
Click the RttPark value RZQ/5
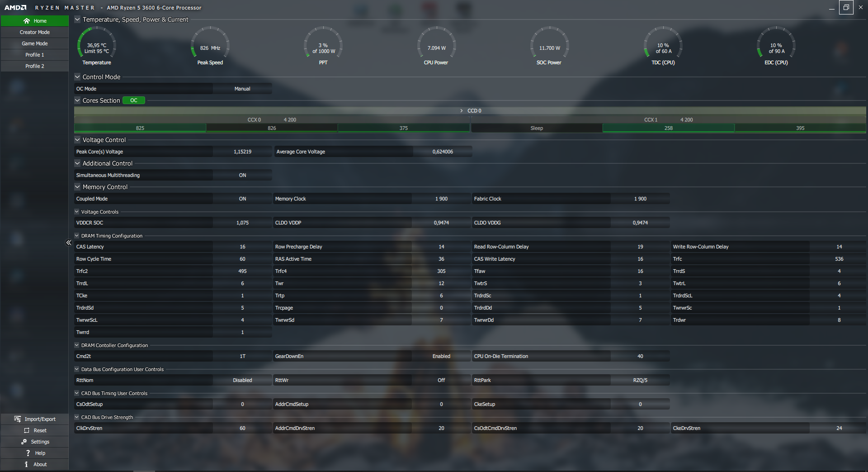[x=640, y=380]
